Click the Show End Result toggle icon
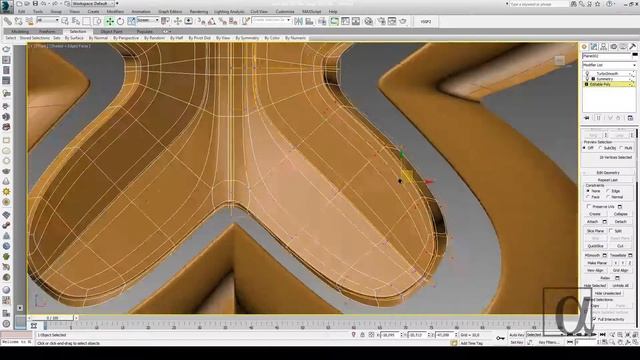The image size is (640, 360). (598, 118)
